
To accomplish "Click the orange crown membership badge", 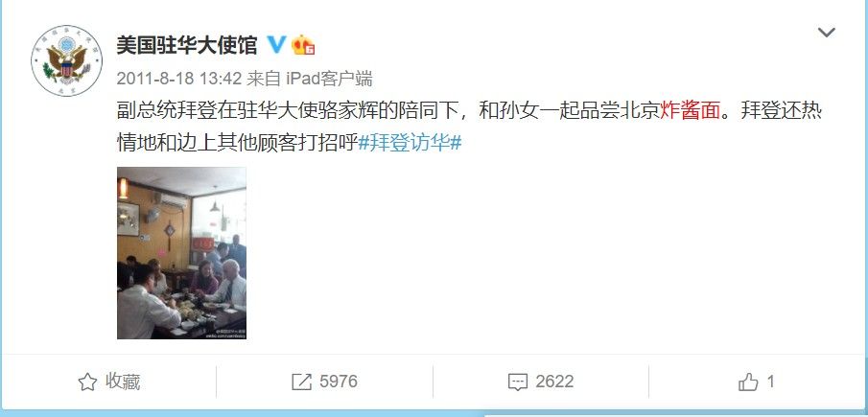I will [303, 45].
